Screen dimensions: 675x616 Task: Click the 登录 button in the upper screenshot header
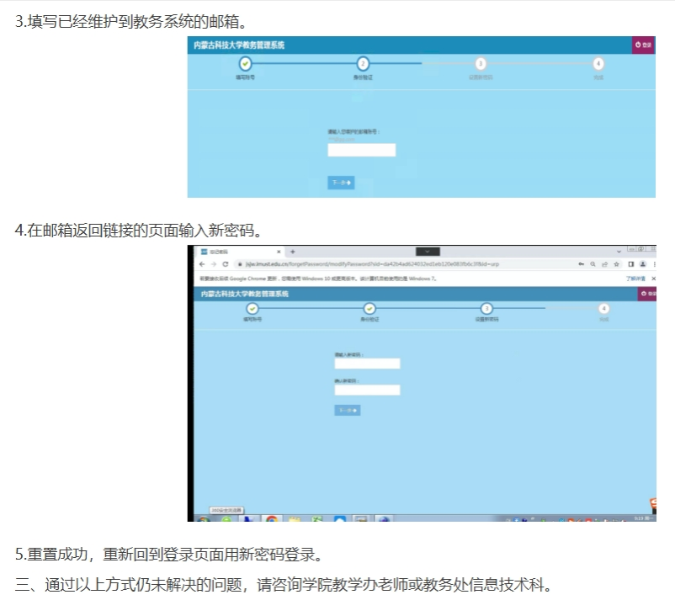[643, 45]
